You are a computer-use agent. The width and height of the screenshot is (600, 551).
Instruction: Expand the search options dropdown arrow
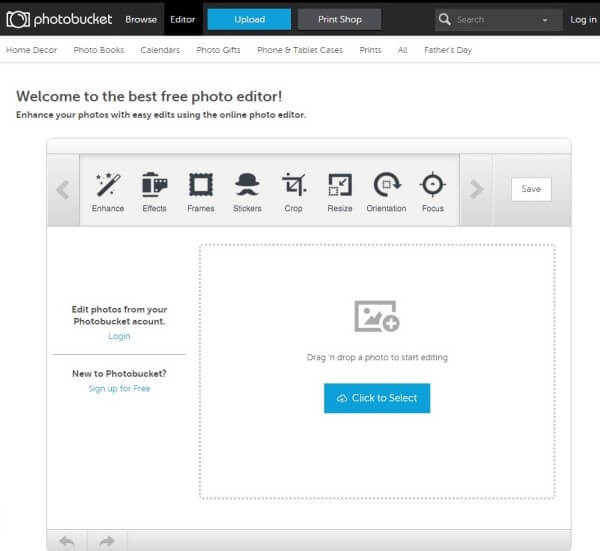click(x=545, y=20)
